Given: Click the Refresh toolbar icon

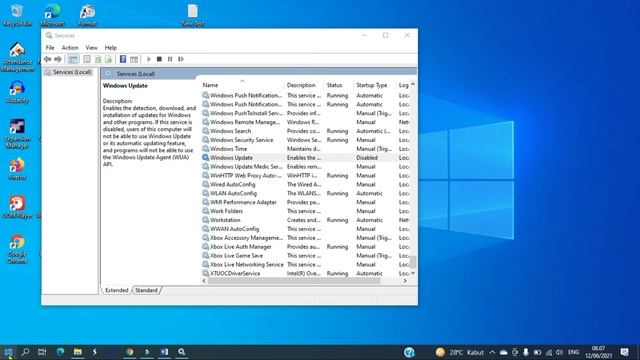Looking at the screenshot, I should [x=98, y=59].
